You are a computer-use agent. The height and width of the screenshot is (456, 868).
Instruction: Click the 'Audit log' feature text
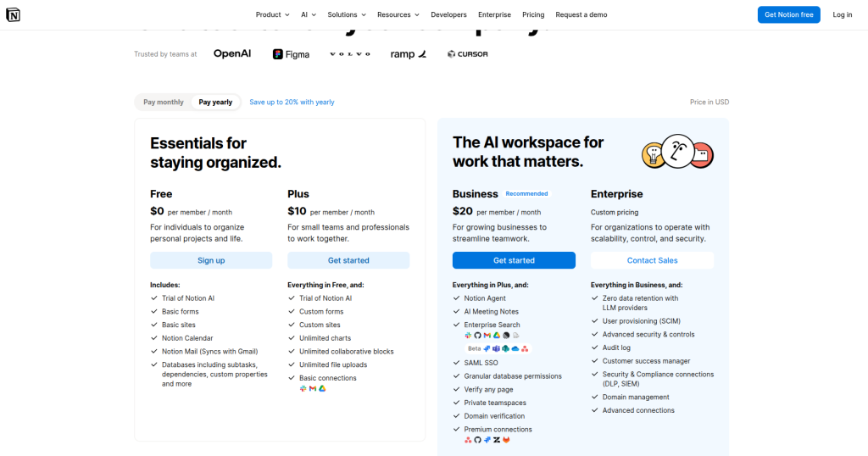[616, 348]
